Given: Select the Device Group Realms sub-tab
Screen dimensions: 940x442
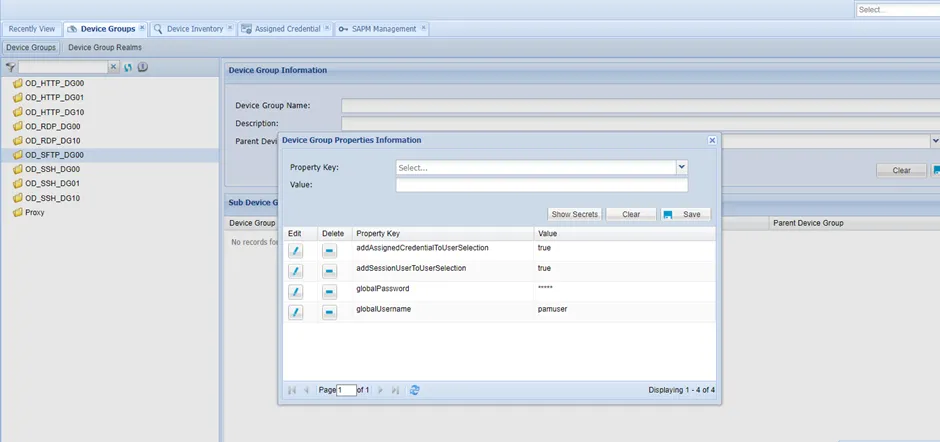Looking at the screenshot, I should (x=105, y=47).
